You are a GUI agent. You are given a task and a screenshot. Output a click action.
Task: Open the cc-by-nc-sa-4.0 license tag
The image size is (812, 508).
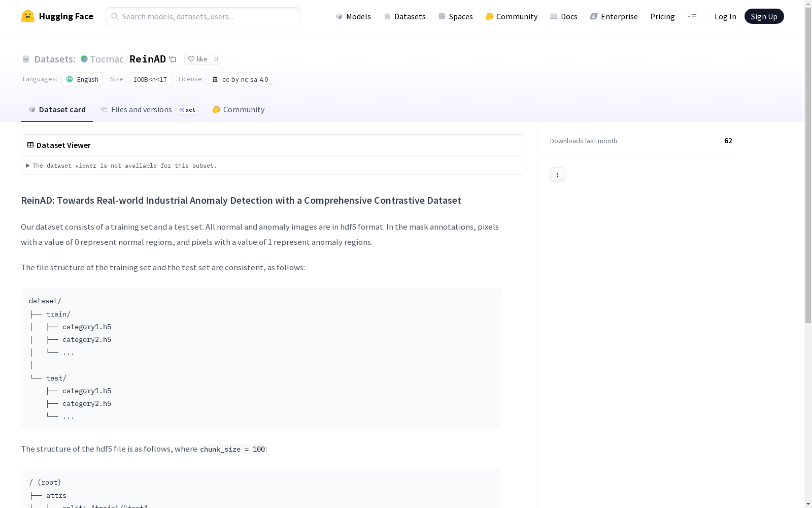click(241, 79)
